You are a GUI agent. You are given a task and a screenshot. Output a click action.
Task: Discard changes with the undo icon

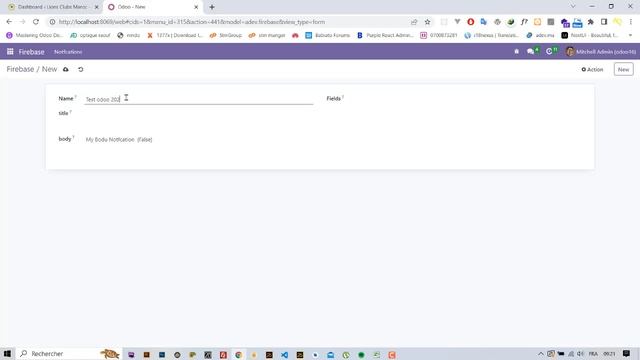point(81,69)
